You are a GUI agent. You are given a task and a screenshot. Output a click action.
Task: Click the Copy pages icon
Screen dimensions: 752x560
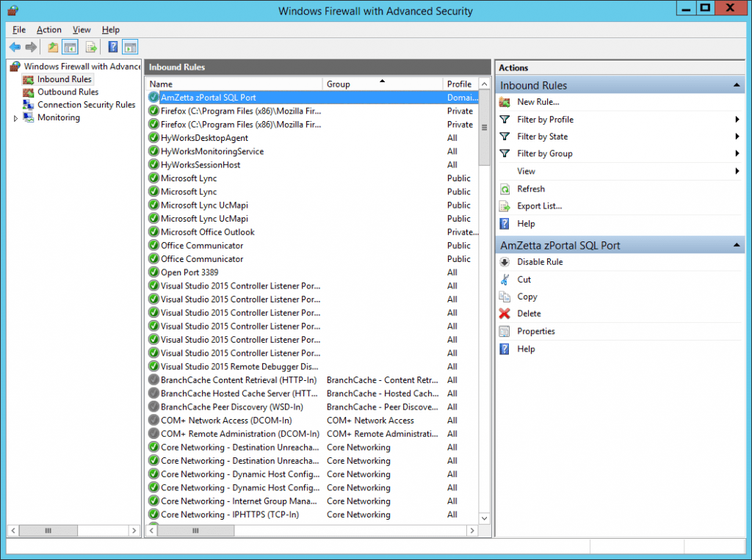(x=505, y=297)
